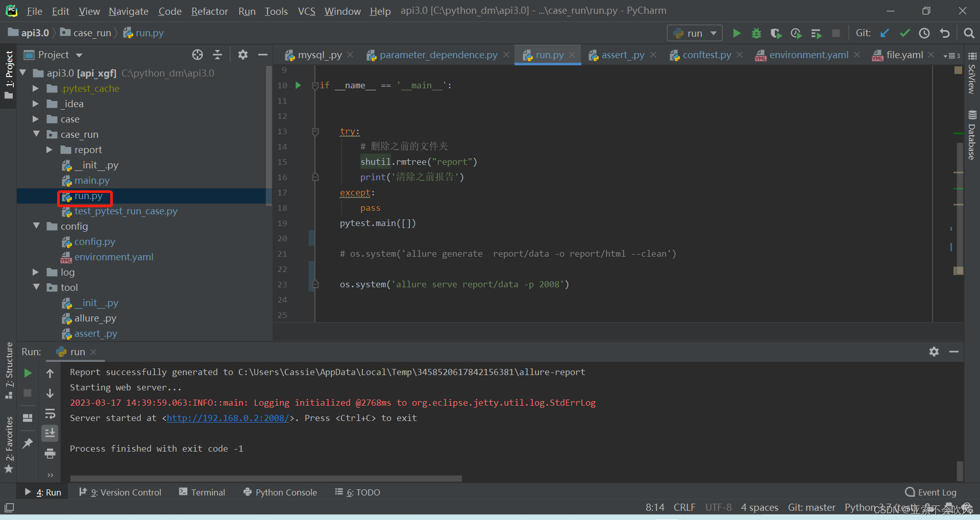
Task: Revert changes with the undo arrow icon
Action: coord(945,33)
